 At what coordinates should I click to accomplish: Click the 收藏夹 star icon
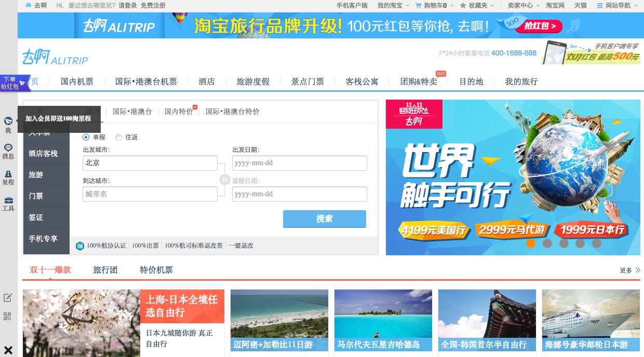click(x=463, y=5)
